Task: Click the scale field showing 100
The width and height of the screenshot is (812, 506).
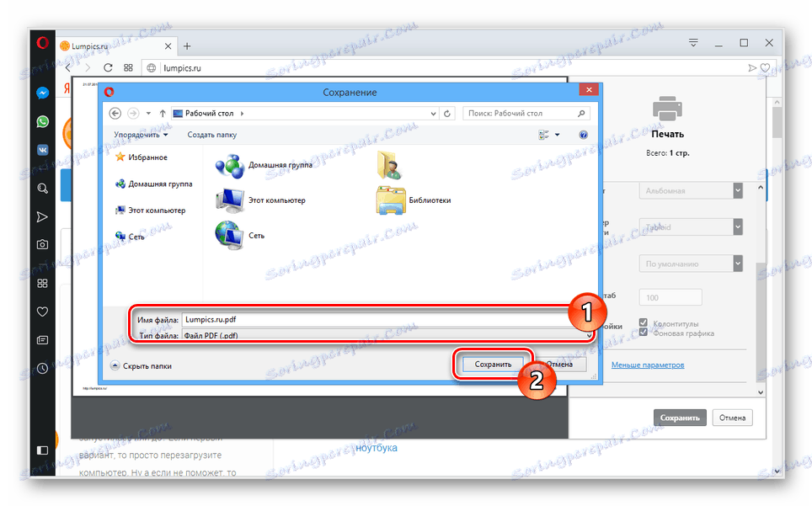Action: pos(670,297)
